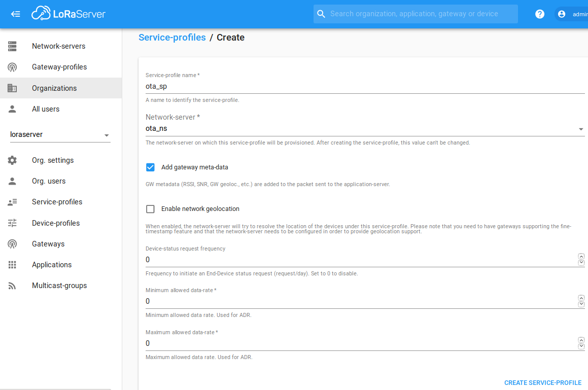Enable network geolocation
Screen dimensions: 588x390
click(x=150, y=208)
